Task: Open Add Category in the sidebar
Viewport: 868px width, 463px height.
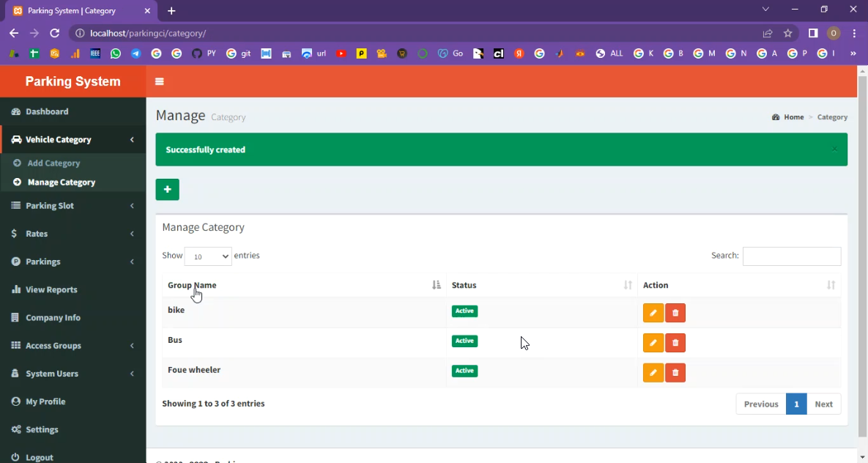Action: pyautogui.click(x=53, y=163)
